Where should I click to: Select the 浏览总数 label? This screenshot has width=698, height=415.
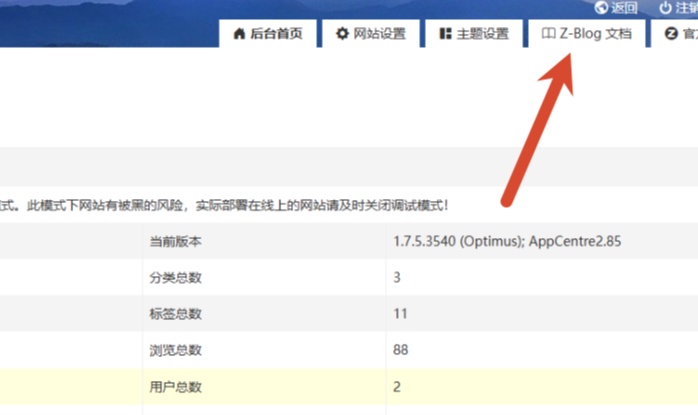pos(175,350)
